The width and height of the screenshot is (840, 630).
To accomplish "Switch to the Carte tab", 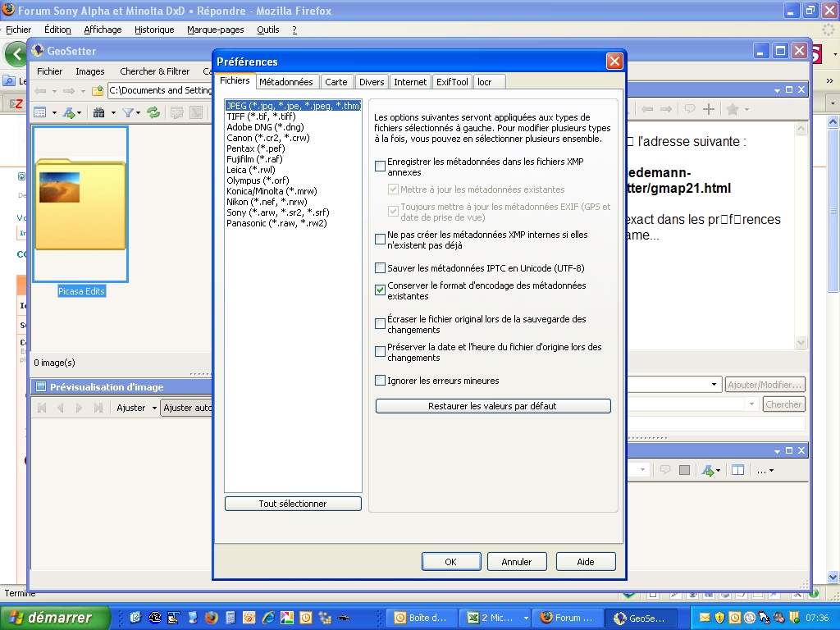I will pyautogui.click(x=336, y=82).
